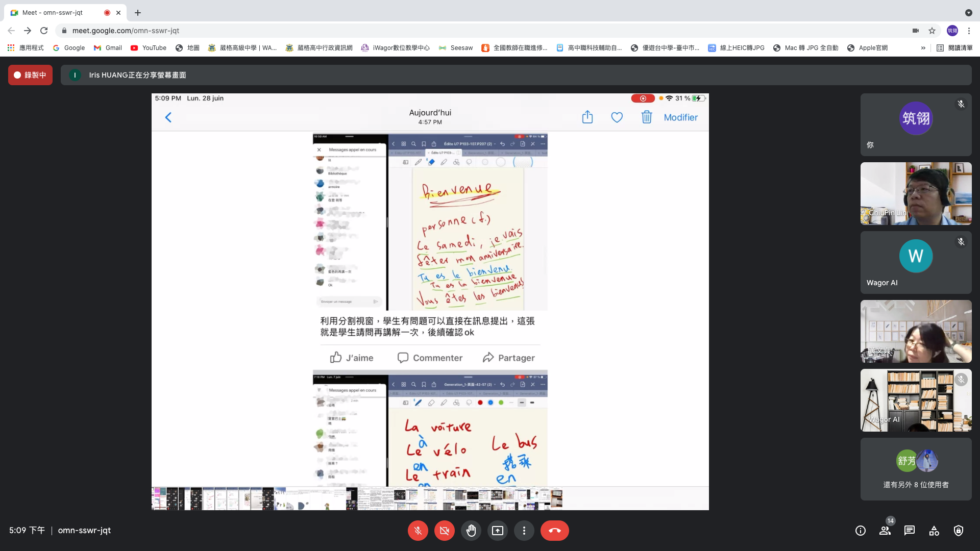
Task: Bookmark this page with star icon
Action: point(932,31)
